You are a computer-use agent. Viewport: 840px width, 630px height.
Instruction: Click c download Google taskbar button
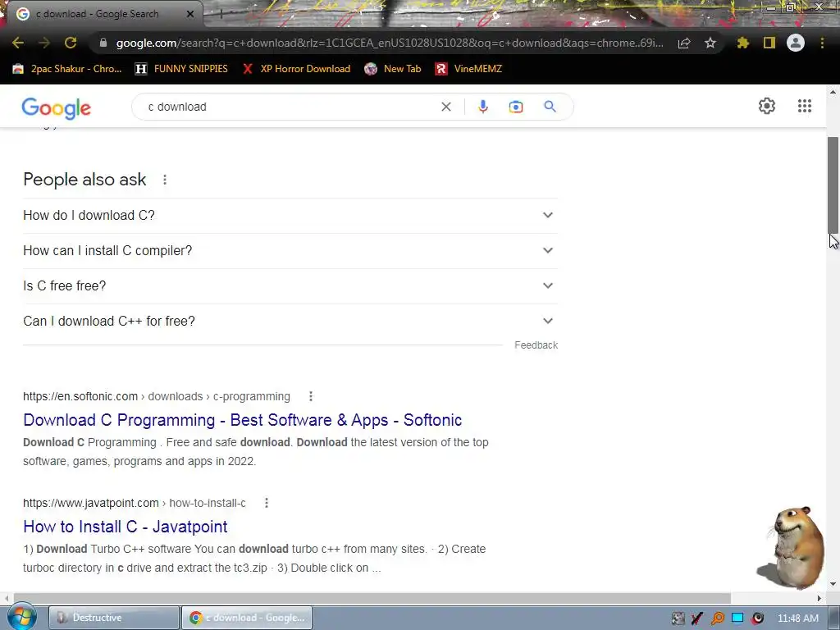tap(247, 618)
